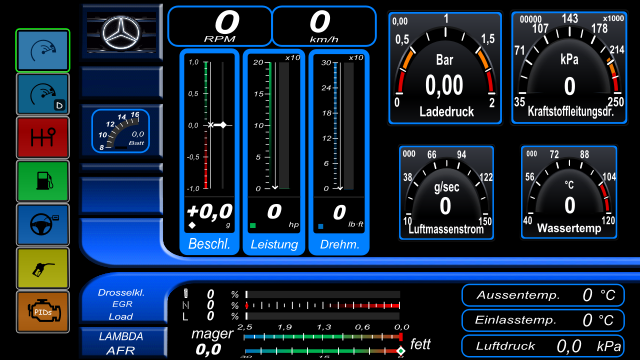Select the Ladedruck boost pressure gauge
The width and height of the screenshot is (640, 360).
445,68
